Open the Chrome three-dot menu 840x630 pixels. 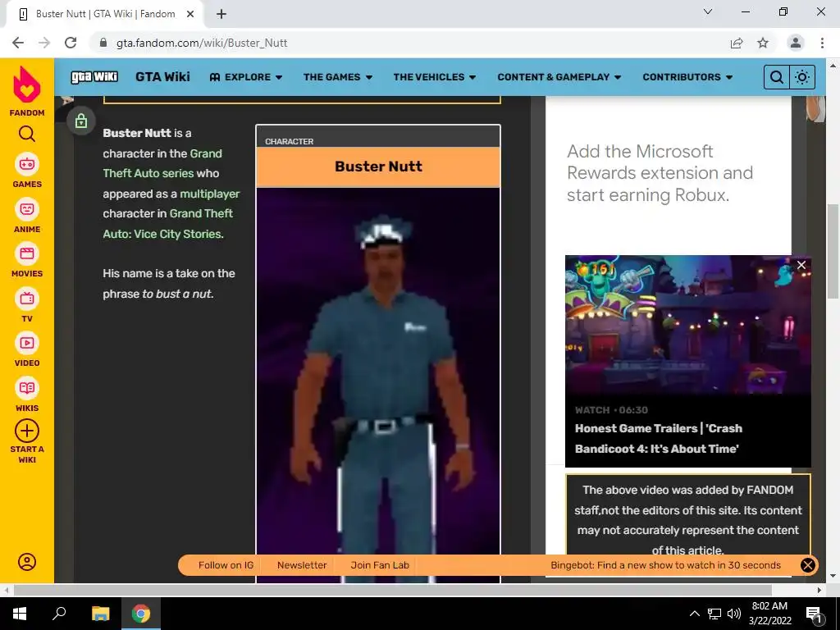[x=822, y=43]
